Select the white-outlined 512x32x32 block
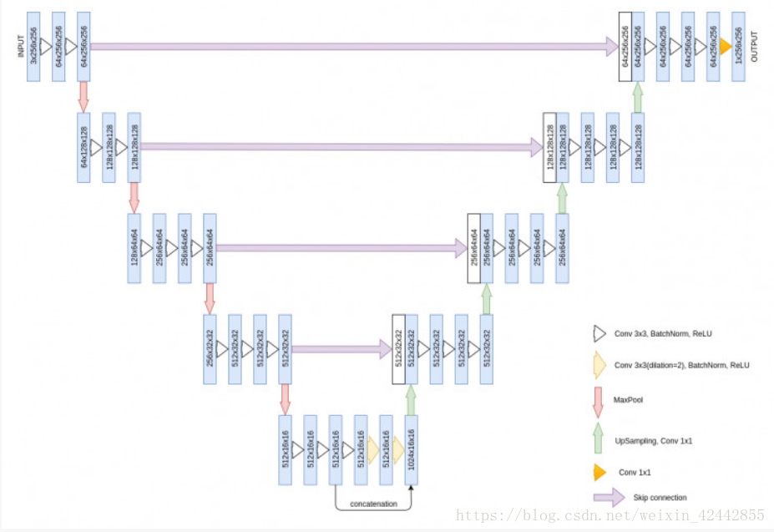This screenshot has height=532, width=774. tap(399, 349)
